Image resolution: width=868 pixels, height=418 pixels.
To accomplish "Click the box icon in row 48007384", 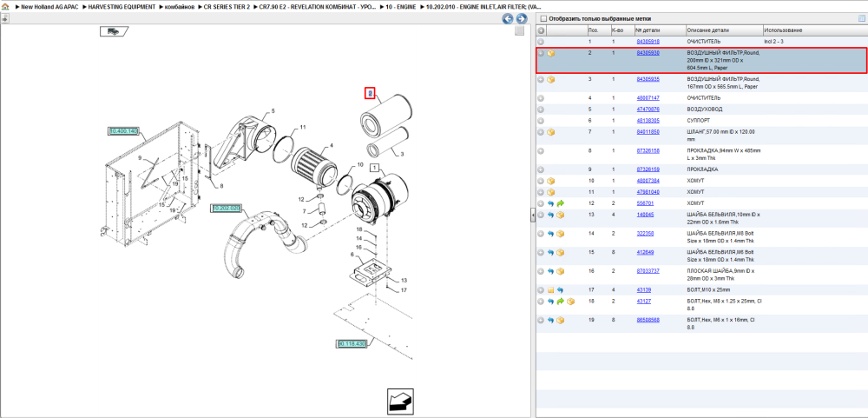I will [x=551, y=181].
